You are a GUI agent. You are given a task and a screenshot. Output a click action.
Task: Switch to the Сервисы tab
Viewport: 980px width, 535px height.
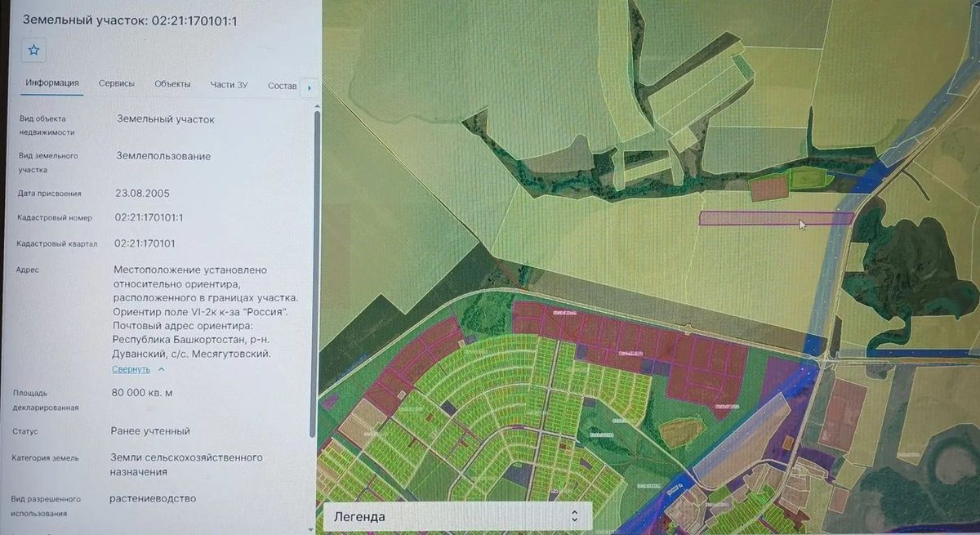tap(117, 84)
